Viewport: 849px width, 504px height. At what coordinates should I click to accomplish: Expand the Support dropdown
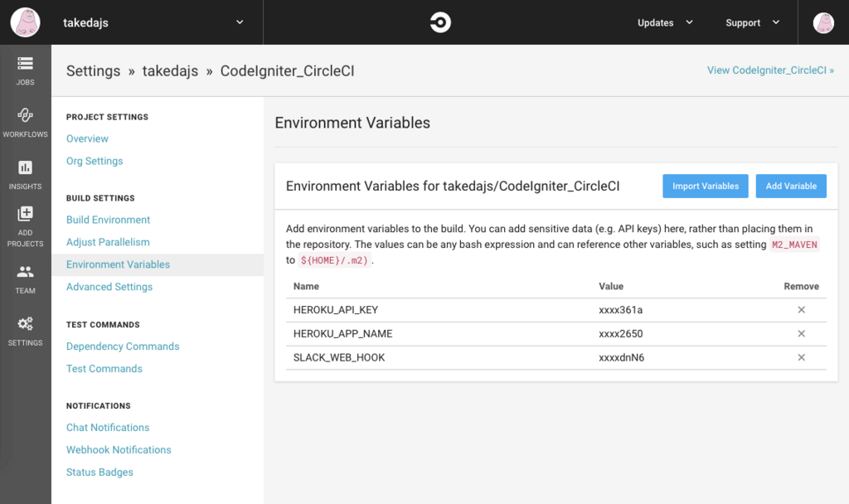pyautogui.click(x=753, y=22)
